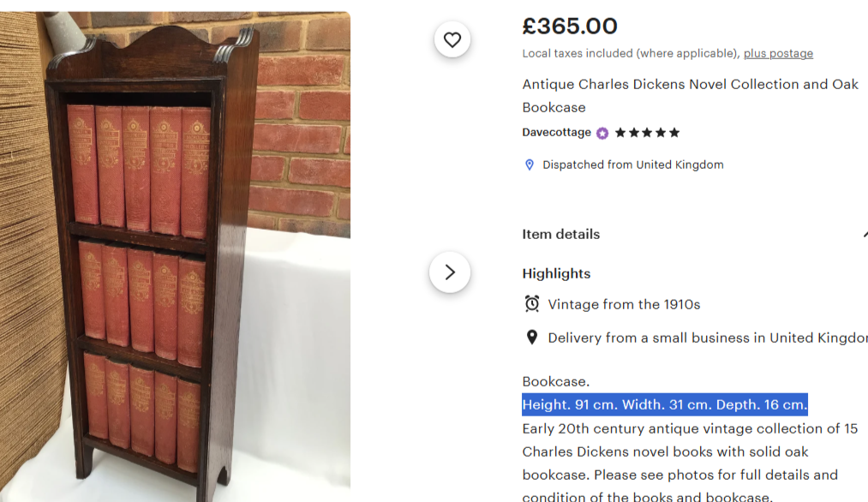868x502 pixels.
Task: Click the Highlights heading
Action: pyautogui.click(x=556, y=273)
